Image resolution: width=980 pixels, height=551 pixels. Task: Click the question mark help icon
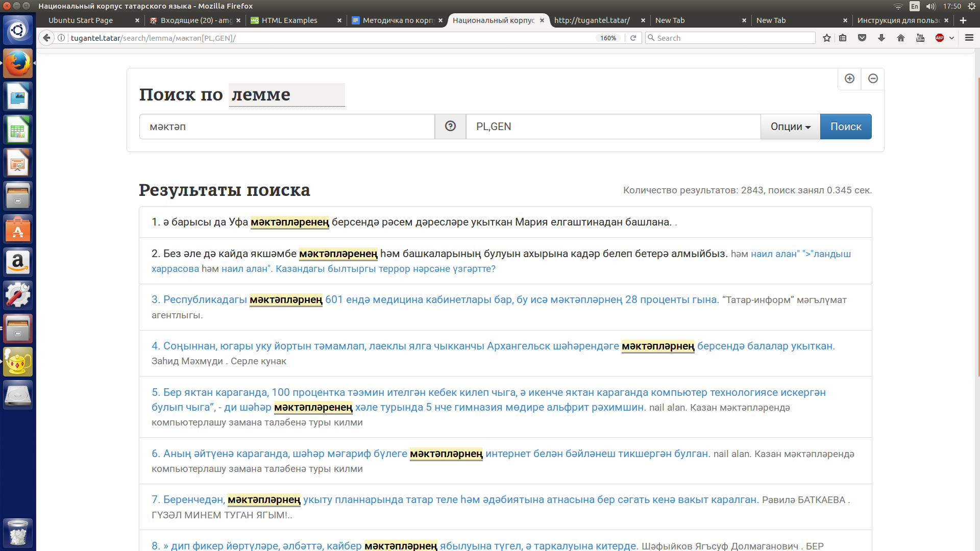(450, 127)
